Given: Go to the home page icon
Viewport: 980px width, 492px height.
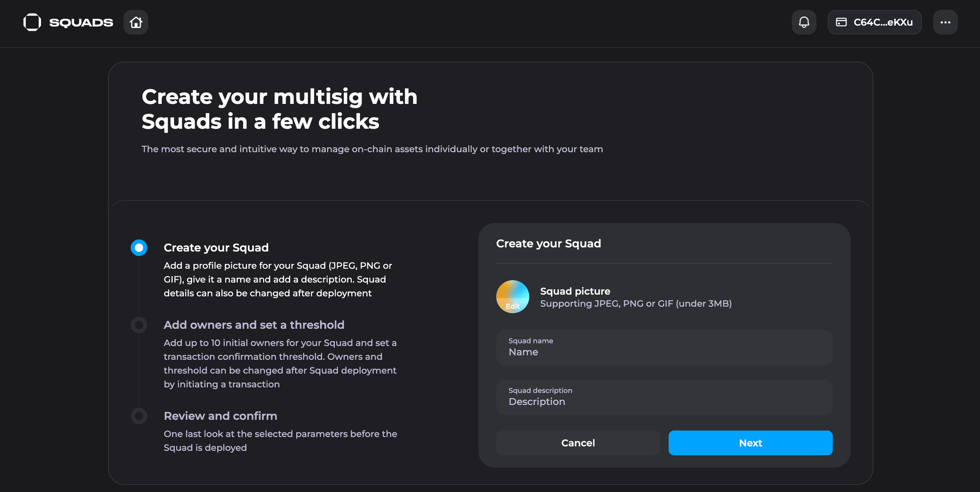Looking at the screenshot, I should [136, 22].
